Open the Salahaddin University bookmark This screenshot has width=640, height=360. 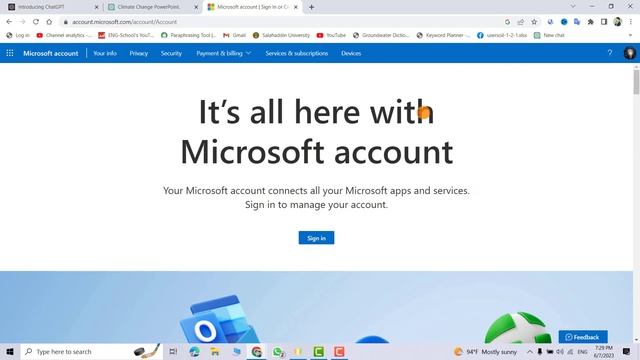[282, 36]
